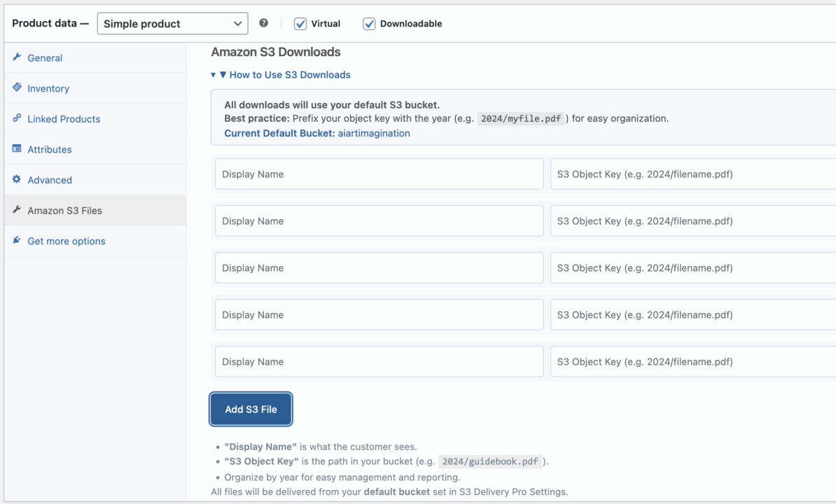
Task: Click the last Display Name input field
Action: 379,362
